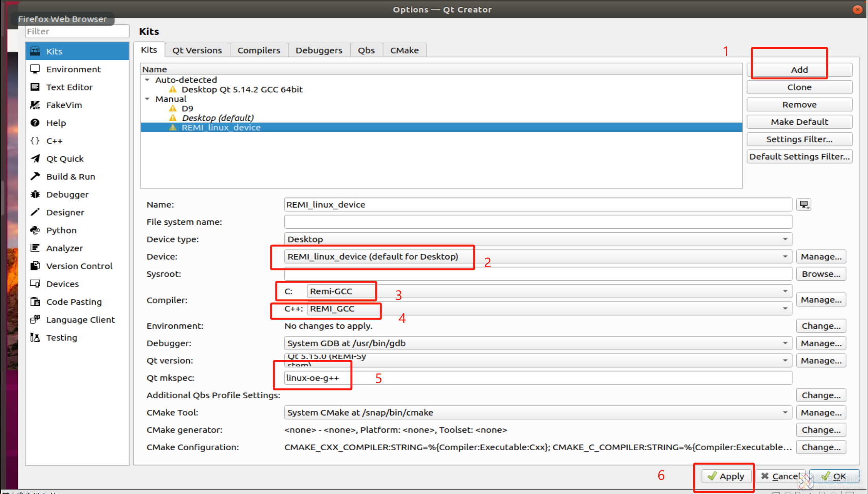Click the Clone button
The image size is (868, 494).
[800, 87]
